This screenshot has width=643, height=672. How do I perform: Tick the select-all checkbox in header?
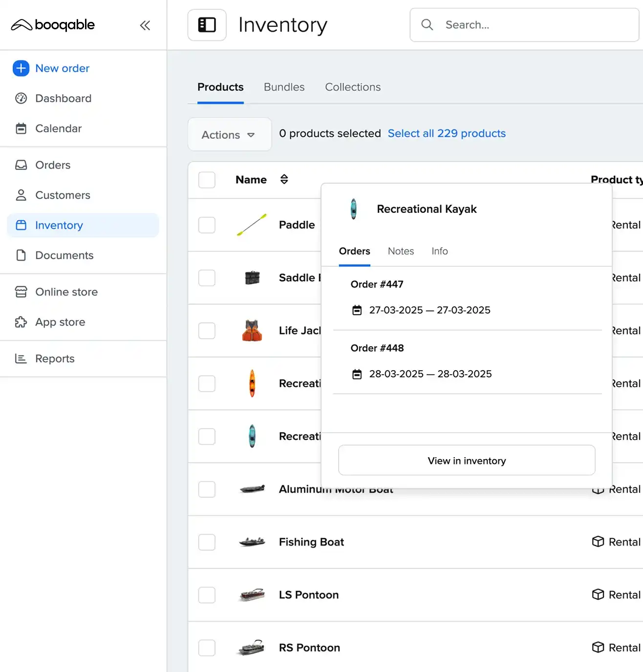coord(207,180)
